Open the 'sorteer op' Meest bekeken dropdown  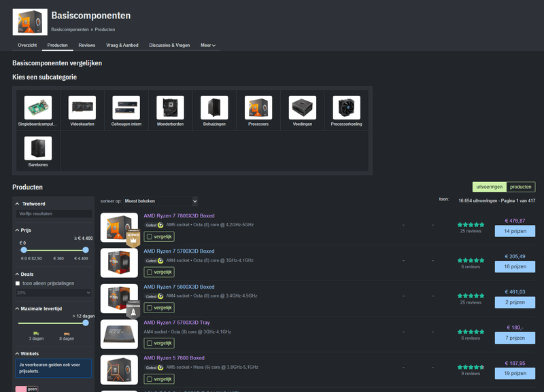[x=160, y=201]
